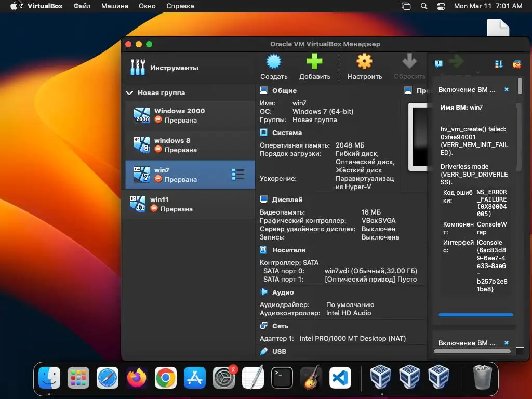Click the notification panel vertical scrollbar
Viewport: 532px width, 399px height.
pyautogui.click(x=520, y=86)
